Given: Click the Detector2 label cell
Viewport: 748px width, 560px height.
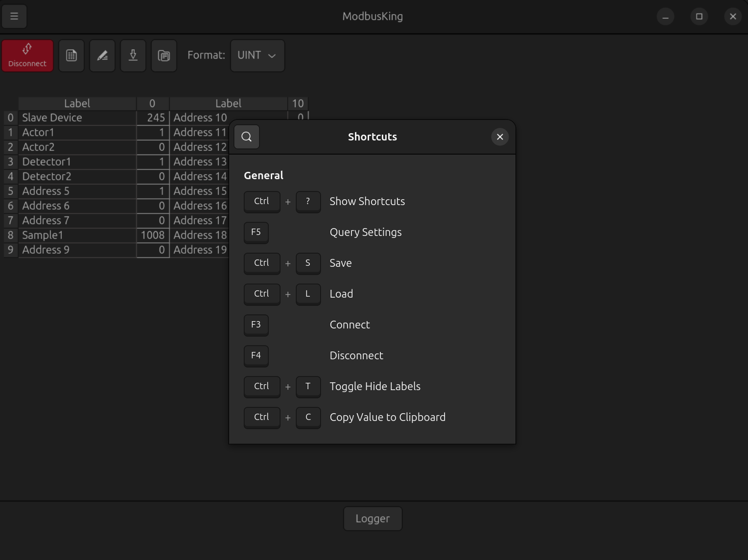Looking at the screenshot, I should pyautogui.click(x=77, y=177).
